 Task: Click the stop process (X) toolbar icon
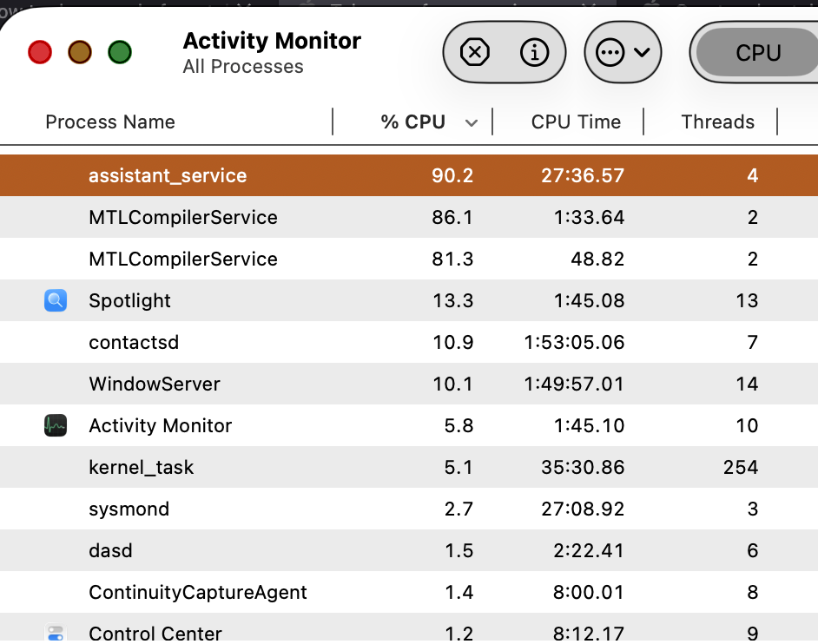click(x=474, y=52)
